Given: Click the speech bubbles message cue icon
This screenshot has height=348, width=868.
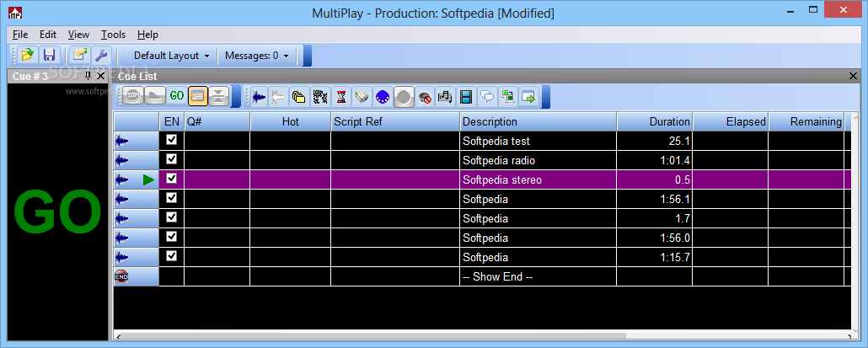Looking at the screenshot, I should coord(487,97).
